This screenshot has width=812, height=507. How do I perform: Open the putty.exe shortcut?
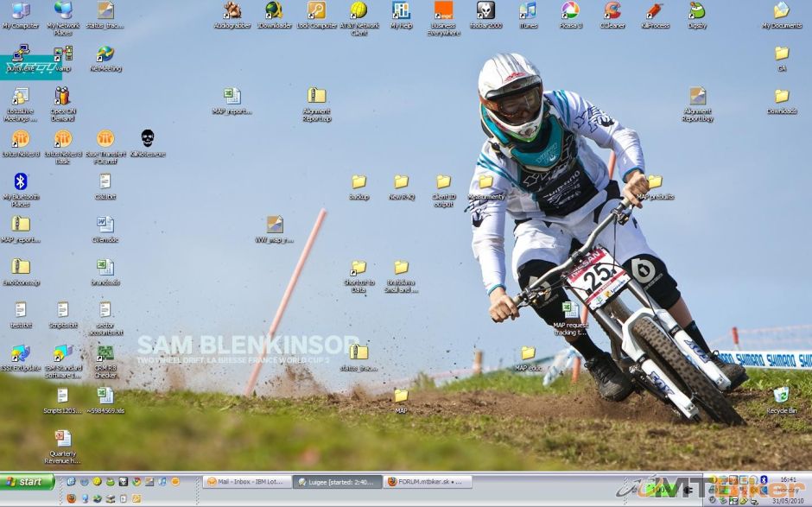[17, 59]
